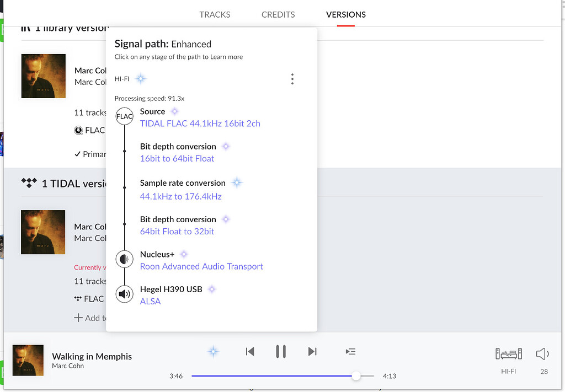Skip to the next track
Viewport: 565px width, 392px height.
[x=312, y=352]
